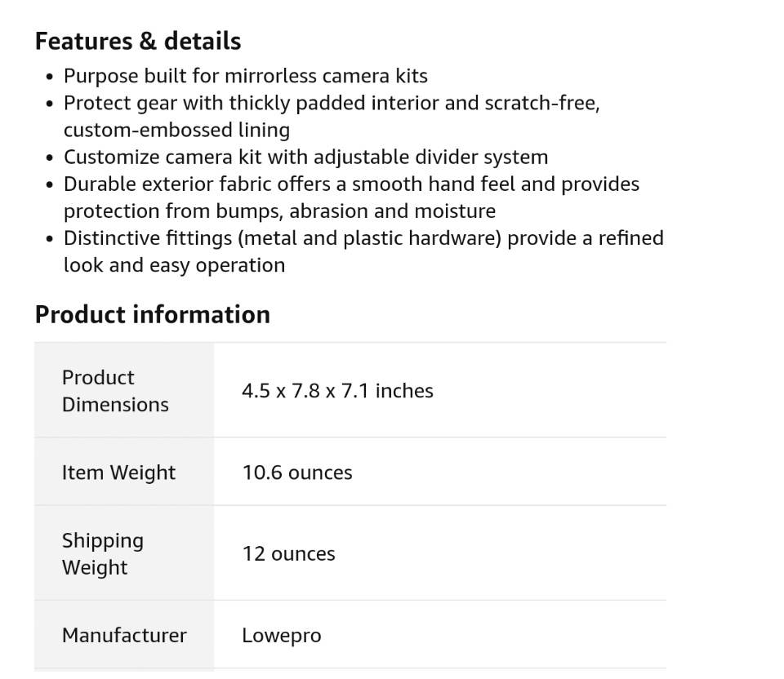The image size is (784, 679).
Task: Click 'Distinctive fittings (metal and plastic hardware)' line
Action: tap(363, 237)
